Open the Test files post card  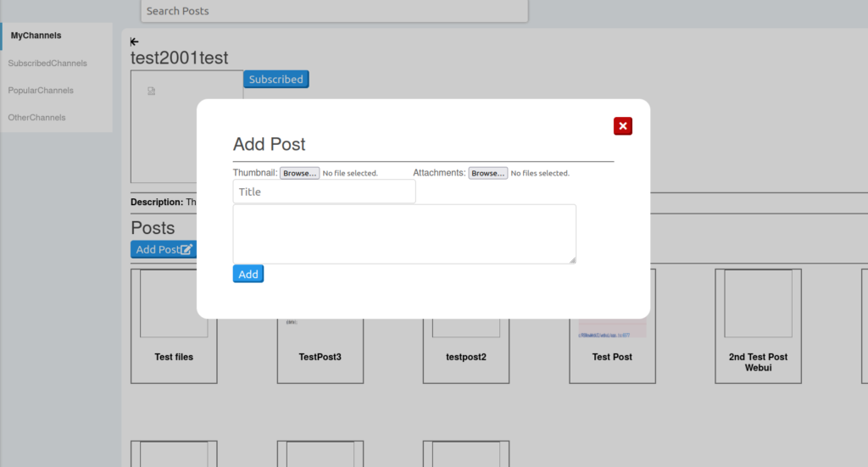pyautogui.click(x=174, y=326)
